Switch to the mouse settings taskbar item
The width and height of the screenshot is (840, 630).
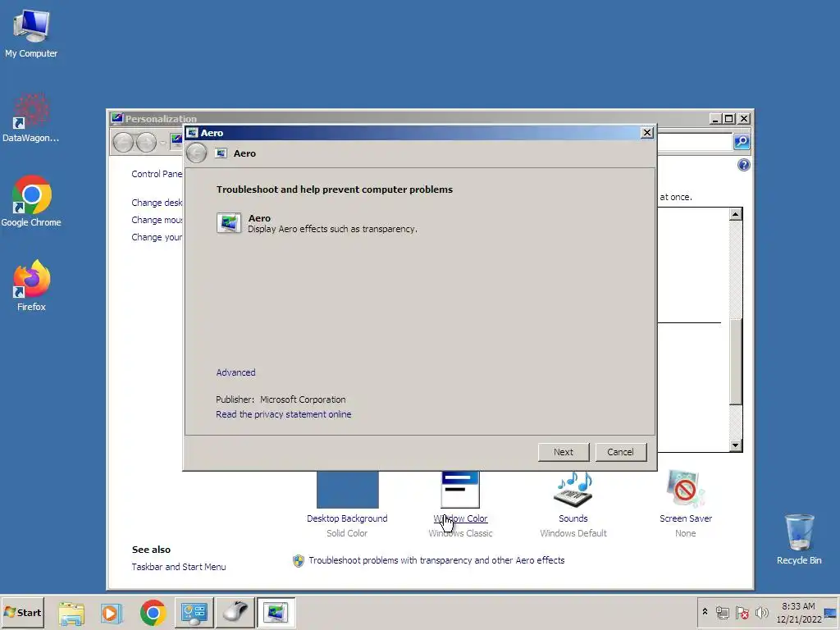[235, 613]
